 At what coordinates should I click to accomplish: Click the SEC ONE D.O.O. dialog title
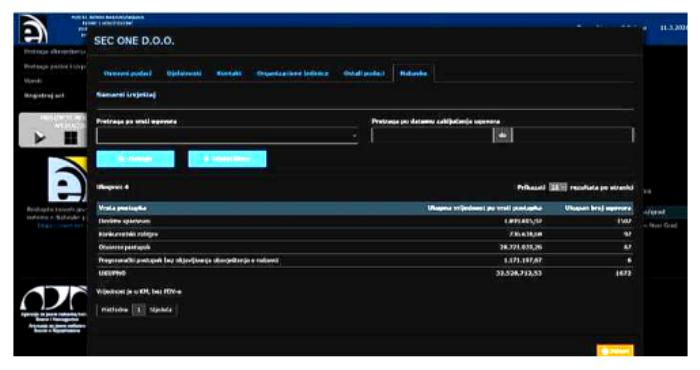click(x=134, y=41)
